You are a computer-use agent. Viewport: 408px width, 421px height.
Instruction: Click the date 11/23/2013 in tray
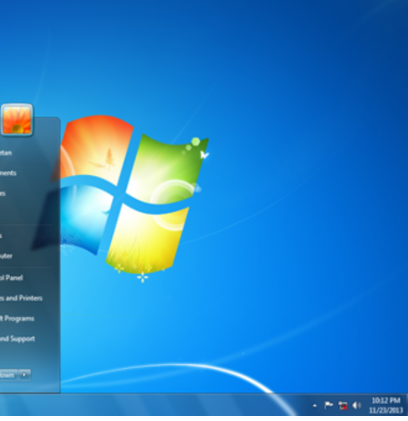point(386,410)
